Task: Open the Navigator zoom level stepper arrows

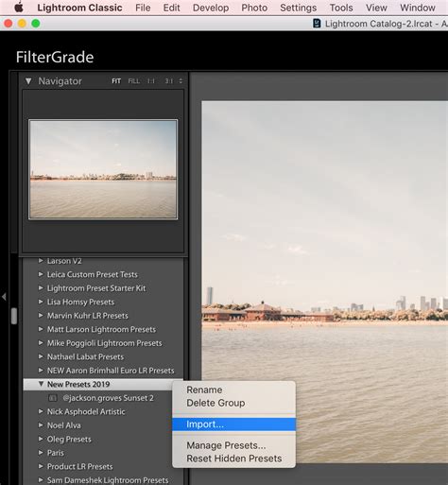Action: pyautogui.click(x=181, y=81)
